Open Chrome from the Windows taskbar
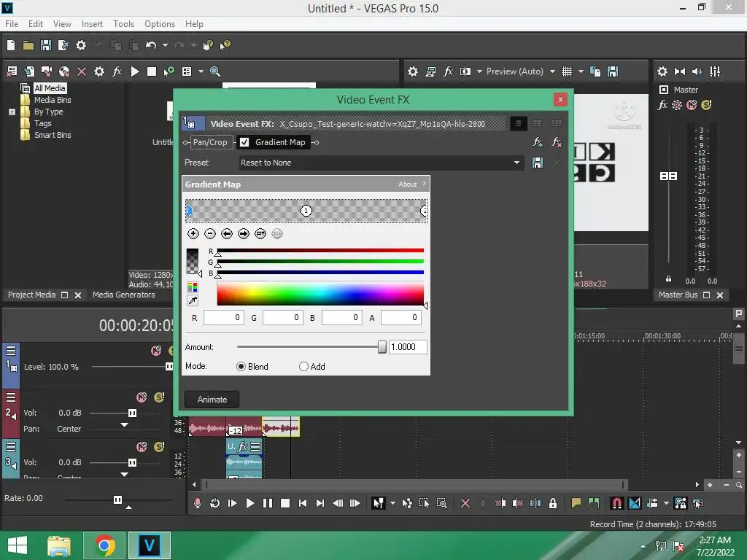 click(105, 545)
